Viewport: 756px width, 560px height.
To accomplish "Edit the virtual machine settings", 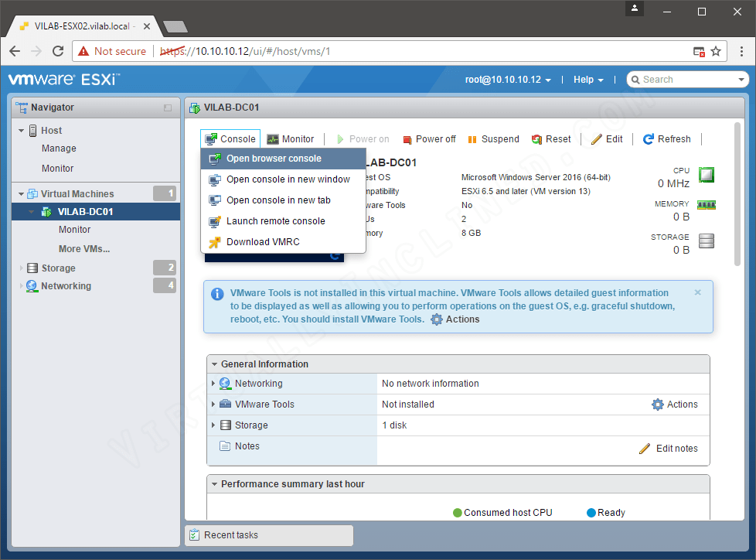I will coord(607,139).
